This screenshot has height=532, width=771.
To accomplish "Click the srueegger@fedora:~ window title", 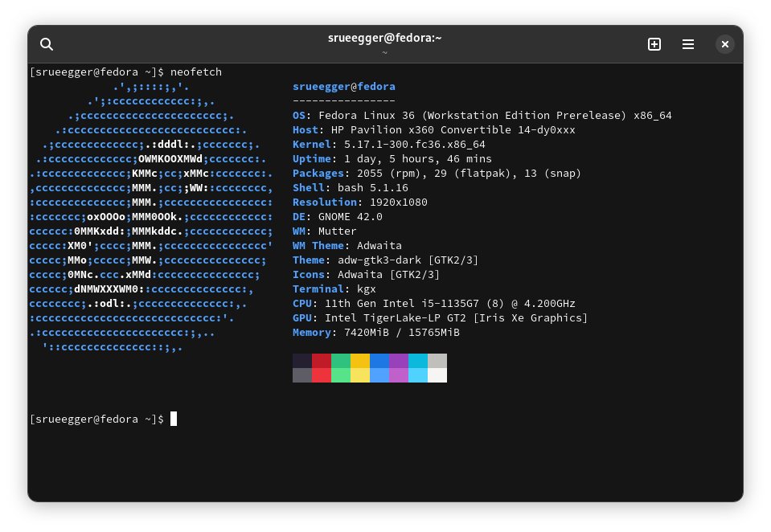I will tap(384, 38).
